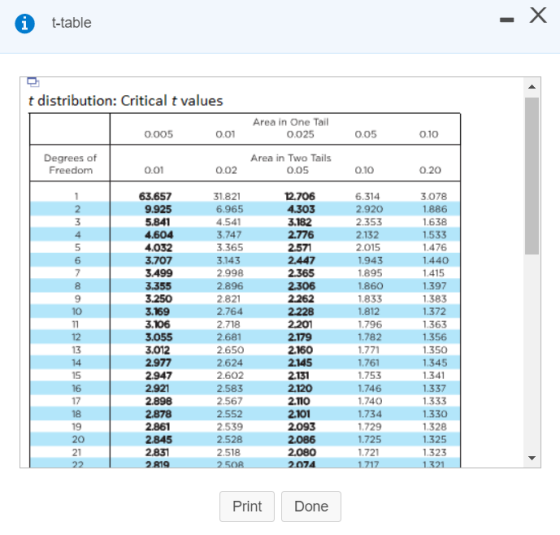Click the value 2.776
This screenshot has height=535, width=560.
[x=301, y=235]
